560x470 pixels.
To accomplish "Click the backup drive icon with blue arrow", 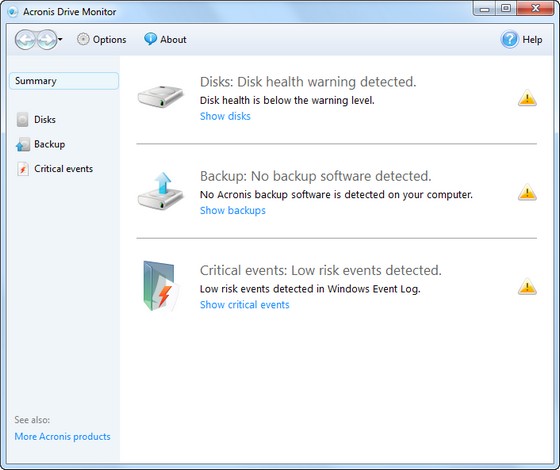I will pyautogui.click(x=160, y=191).
